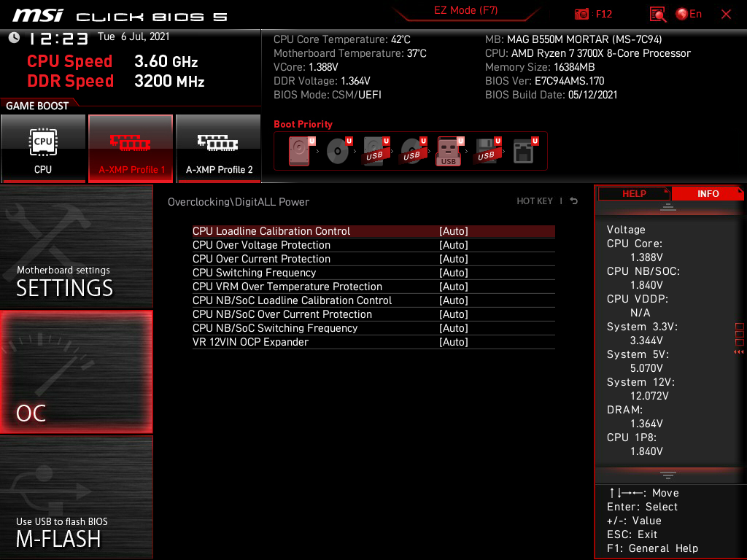Click the side panel triple-arrow expander
The height and width of the screenshot is (560, 747).
(x=738, y=352)
